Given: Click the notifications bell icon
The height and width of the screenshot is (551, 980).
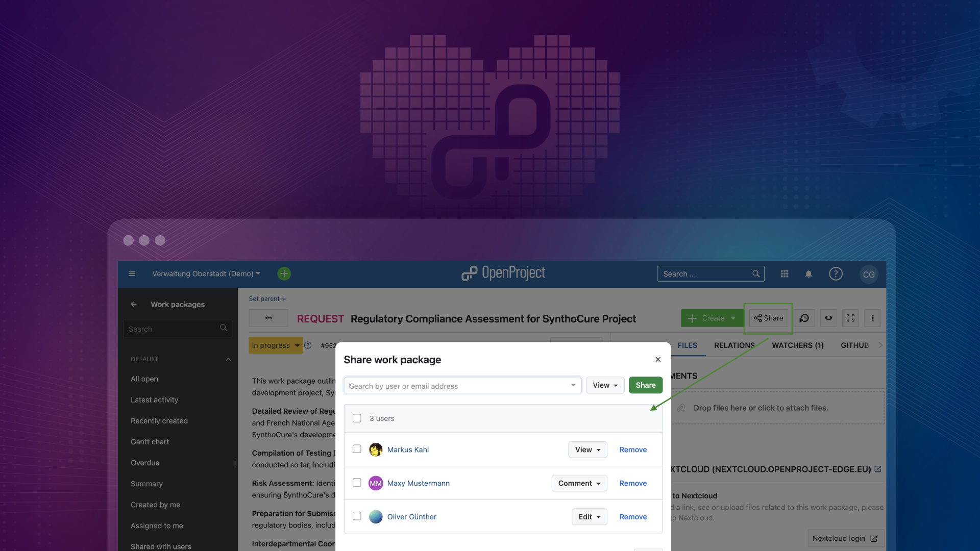Looking at the screenshot, I should pos(808,274).
